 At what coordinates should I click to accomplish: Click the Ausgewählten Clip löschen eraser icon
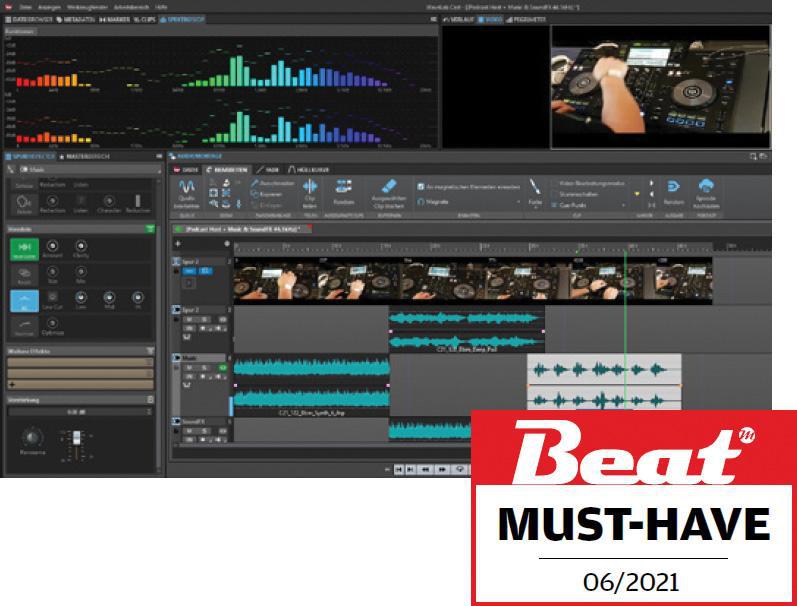[389, 186]
